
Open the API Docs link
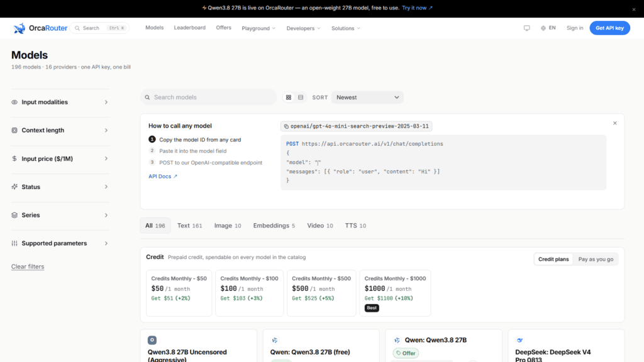click(163, 176)
